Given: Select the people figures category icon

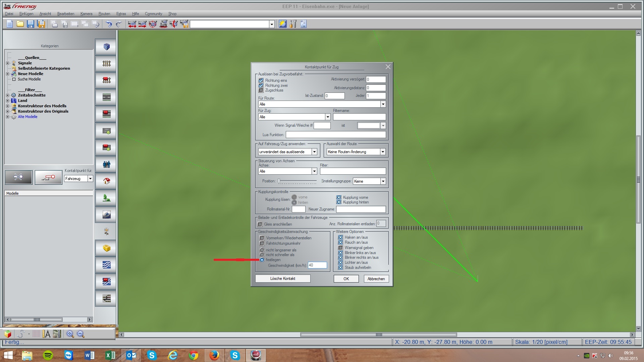Looking at the screenshot, I should [106, 164].
